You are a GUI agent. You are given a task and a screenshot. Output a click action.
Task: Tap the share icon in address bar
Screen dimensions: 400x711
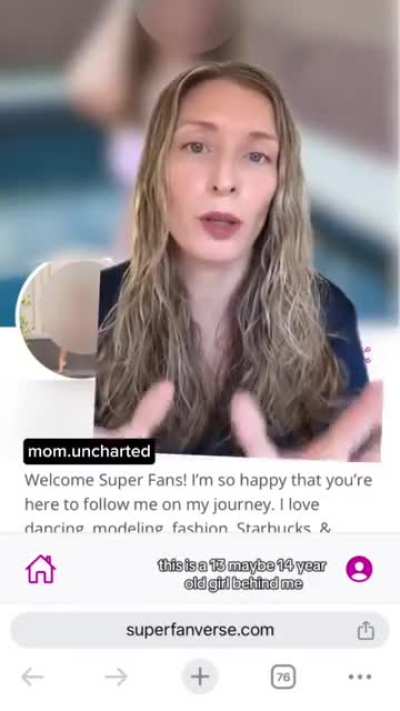point(366,630)
